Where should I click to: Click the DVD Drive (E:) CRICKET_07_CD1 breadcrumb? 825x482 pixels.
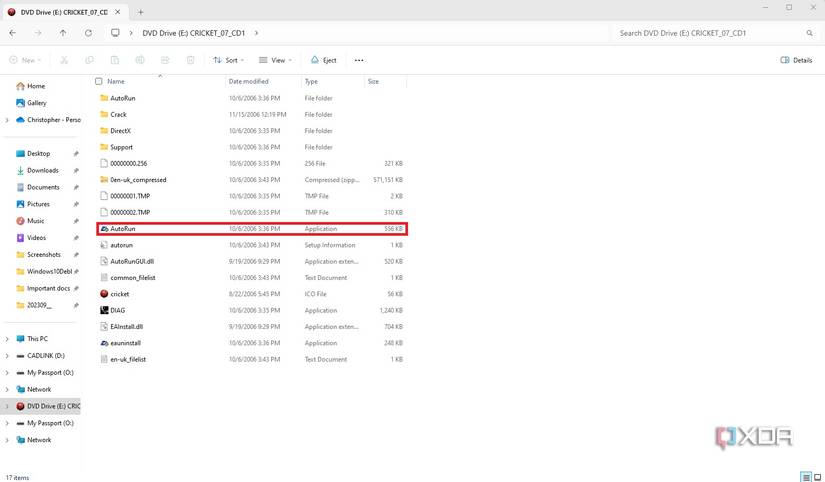(x=194, y=33)
